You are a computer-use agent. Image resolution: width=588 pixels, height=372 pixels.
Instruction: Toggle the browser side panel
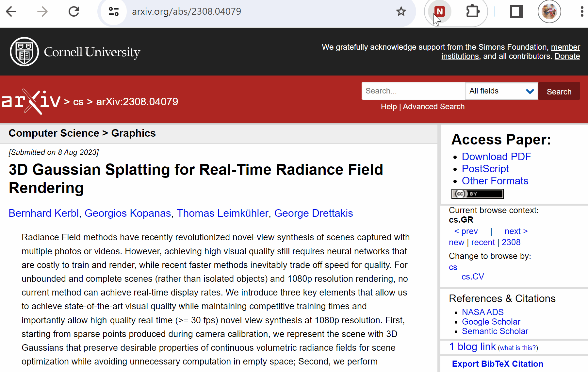point(516,12)
